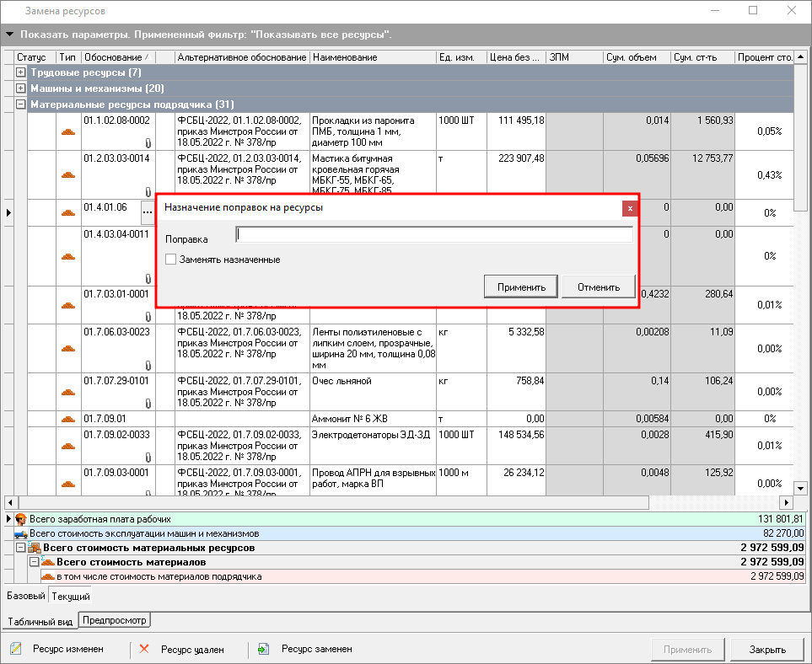Focus the 'Поправка' input field
The width and height of the screenshot is (812, 664).
point(434,235)
